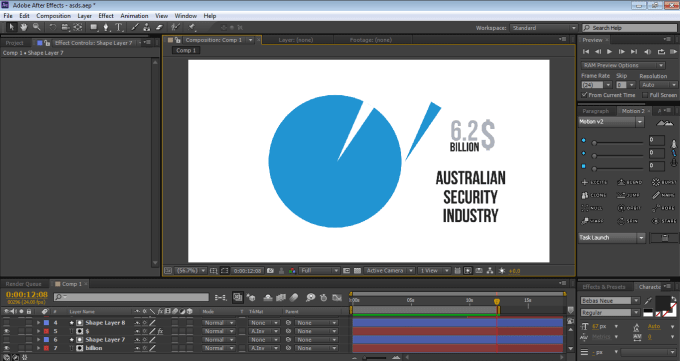The width and height of the screenshot is (680, 361).
Task: Open the Window menu
Action: tap(186, 16)
